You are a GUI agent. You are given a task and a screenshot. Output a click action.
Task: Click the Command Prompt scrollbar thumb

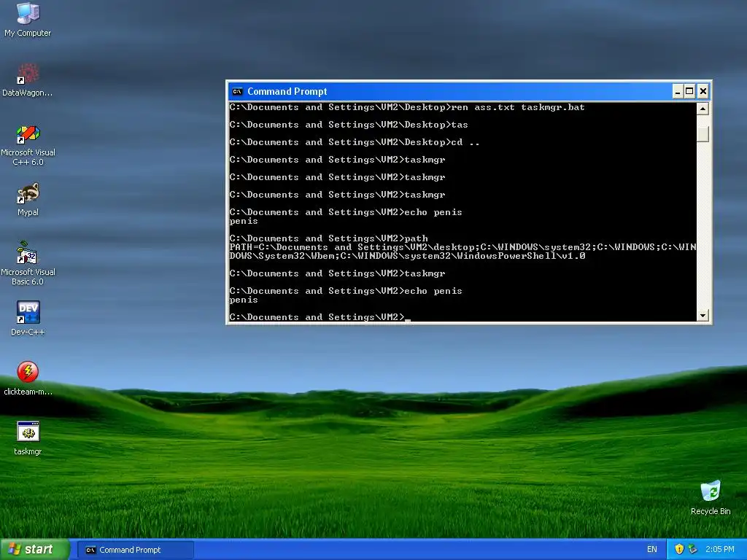(703, 134)
